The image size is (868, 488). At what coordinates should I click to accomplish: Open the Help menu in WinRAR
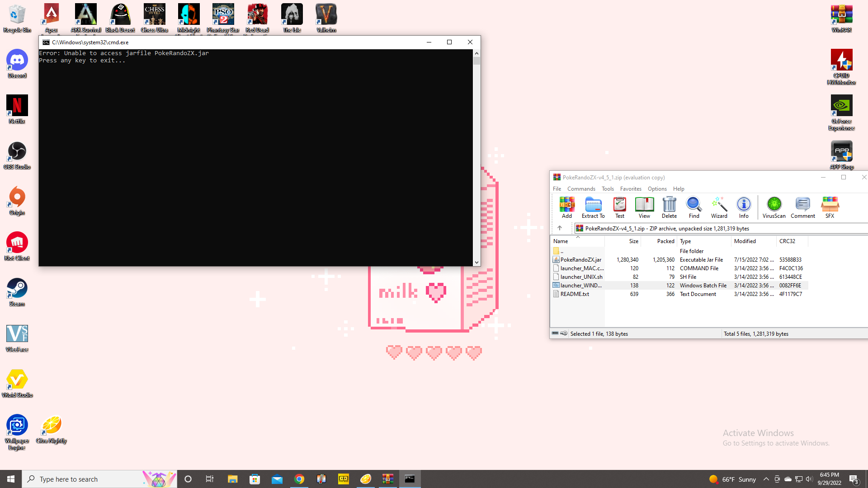pos(679,189)
